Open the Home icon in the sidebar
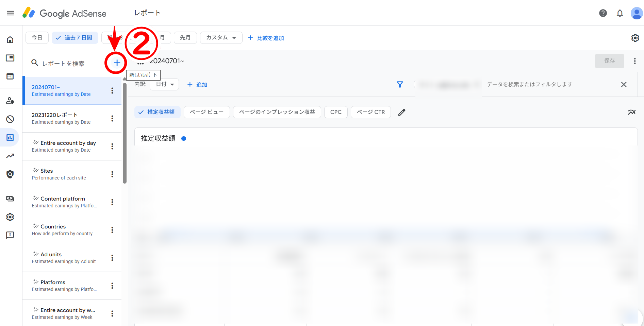Image resolution: width=644 pixels, height=326 pixels. click(10, 40)
